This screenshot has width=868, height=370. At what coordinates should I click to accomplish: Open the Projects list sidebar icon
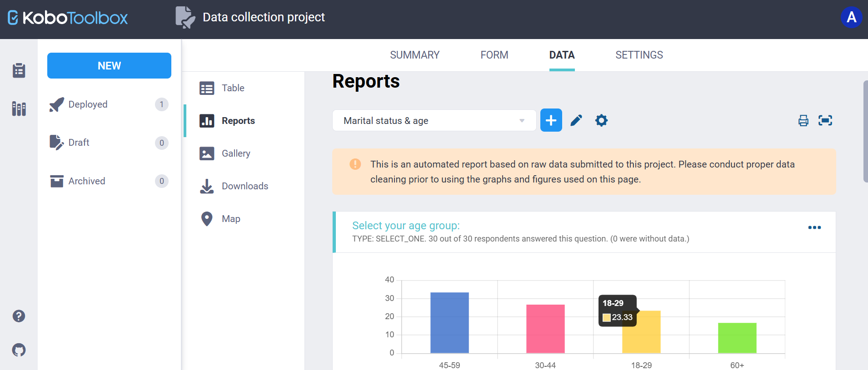point(19,70)
